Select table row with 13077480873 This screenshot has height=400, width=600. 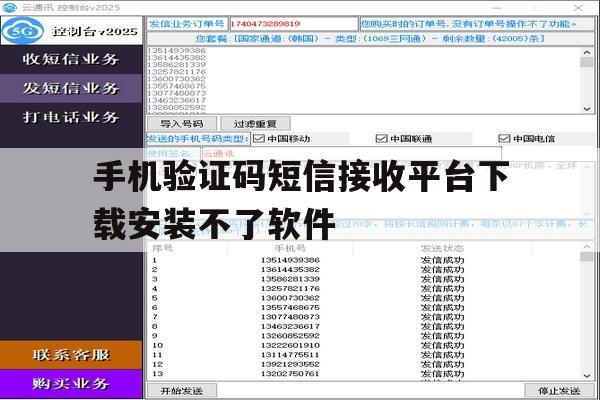coord(364,317)
